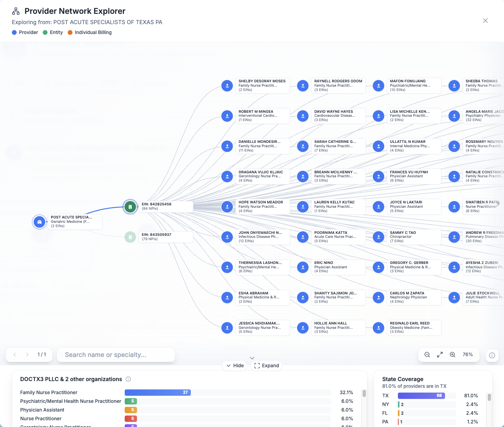Click the Individual Billing legend item
504x427 pixels.
coord(89,32)
